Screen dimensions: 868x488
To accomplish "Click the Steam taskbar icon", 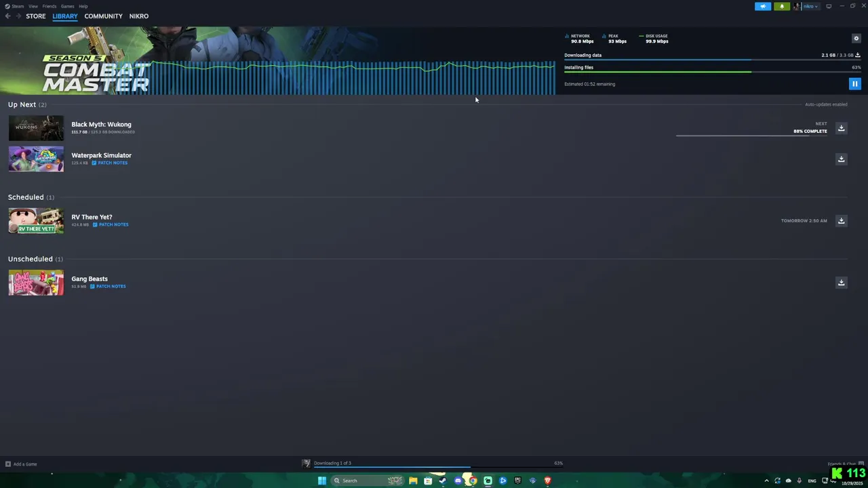I will [443, 481].
